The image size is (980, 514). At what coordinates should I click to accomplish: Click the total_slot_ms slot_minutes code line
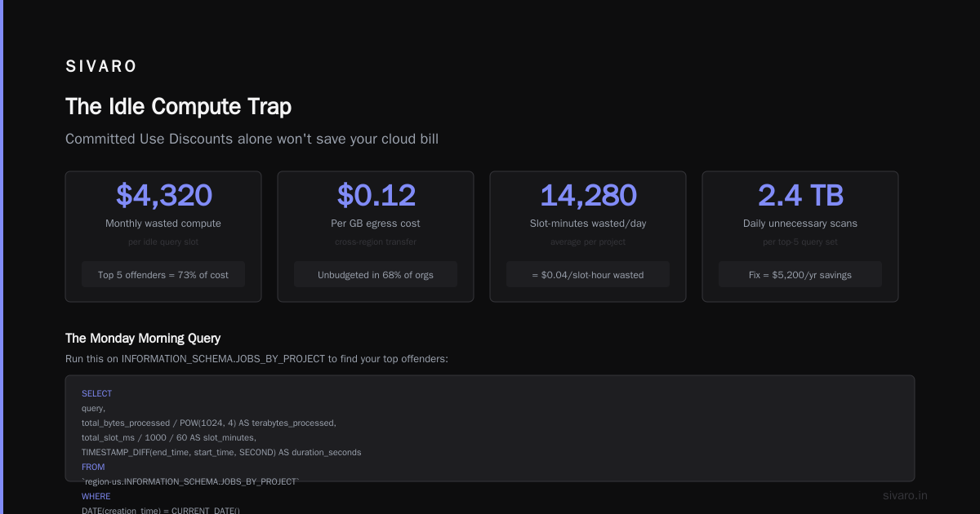pyautogui.click(x=168, y=438)
